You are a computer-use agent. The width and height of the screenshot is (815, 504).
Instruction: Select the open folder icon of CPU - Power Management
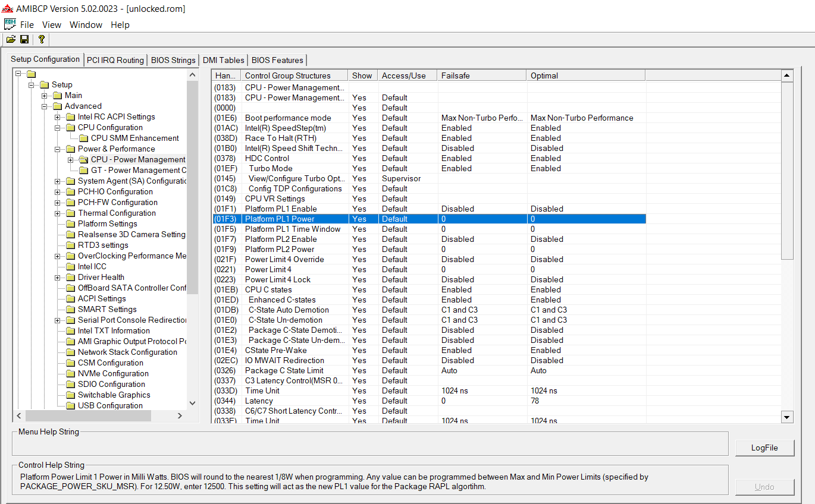coord(83,160)
